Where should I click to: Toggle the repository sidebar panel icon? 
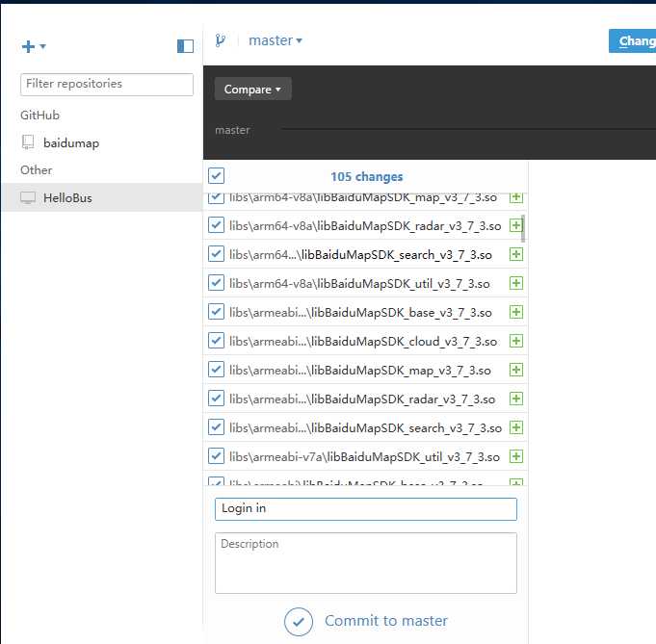185,46
